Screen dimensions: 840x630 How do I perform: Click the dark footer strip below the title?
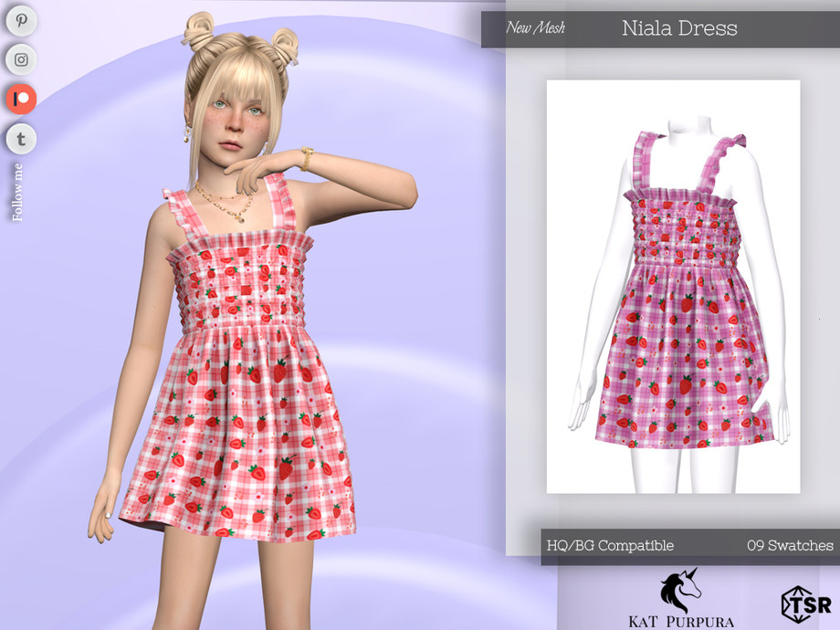point(680,546)
